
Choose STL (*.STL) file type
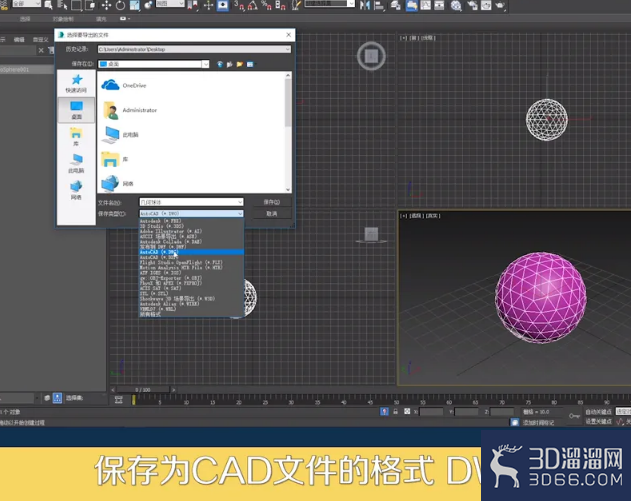[191, 293]
